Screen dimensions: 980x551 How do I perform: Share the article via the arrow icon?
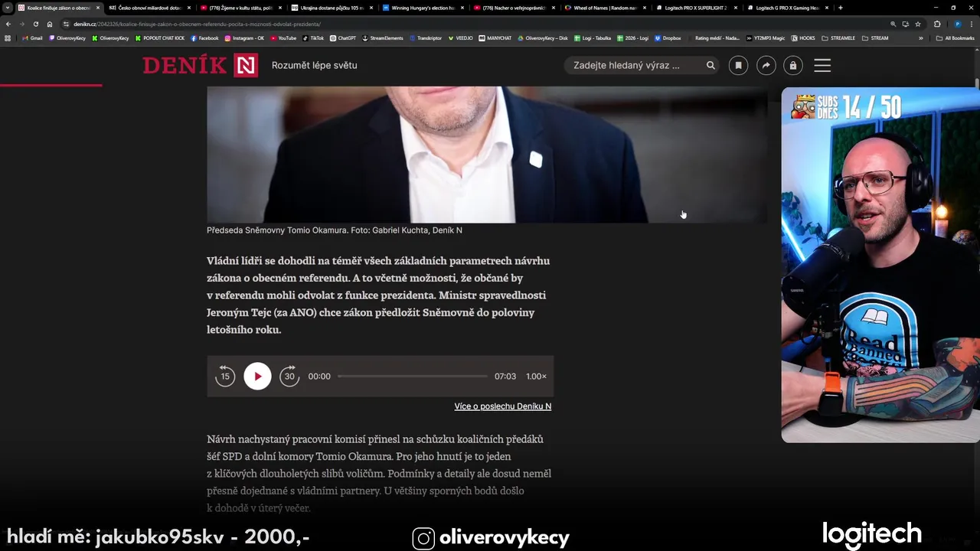[766, 66]
